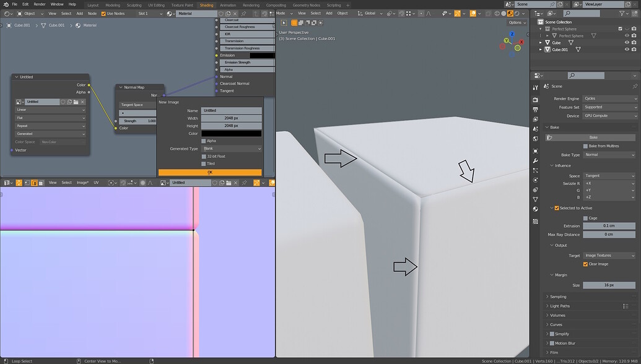Open viewport Options button
The width and height of the screenshot is (641, 364).
(517, 22)
